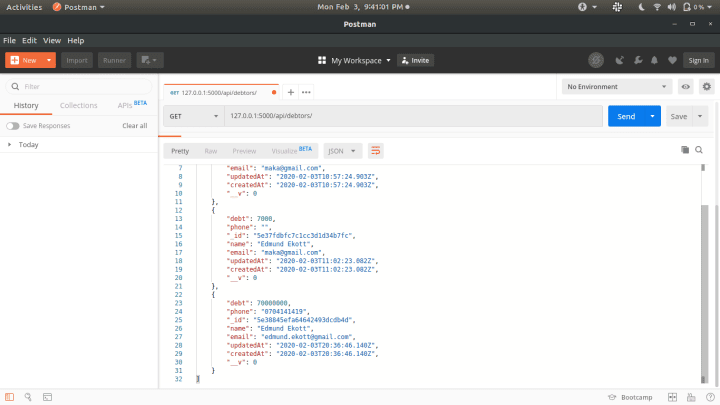Screen dimensions: 720x405
Task: Click the blue Send button
Action: tap(625, 116)
